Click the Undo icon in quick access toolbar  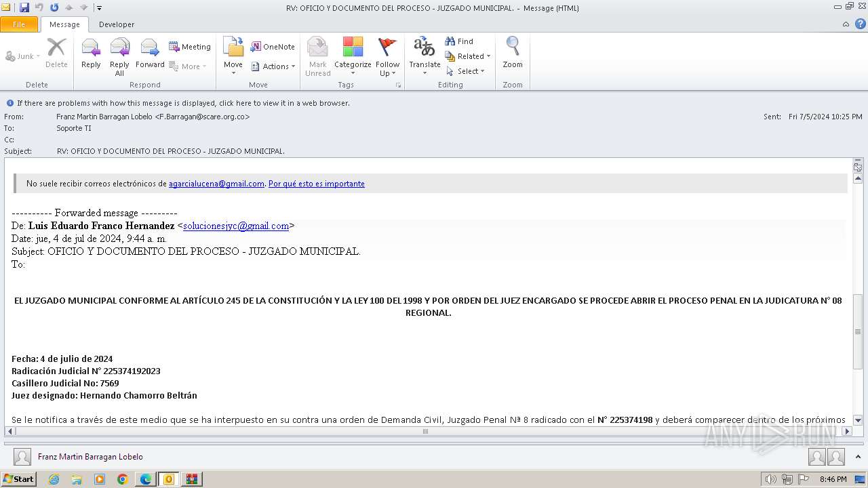39,7
